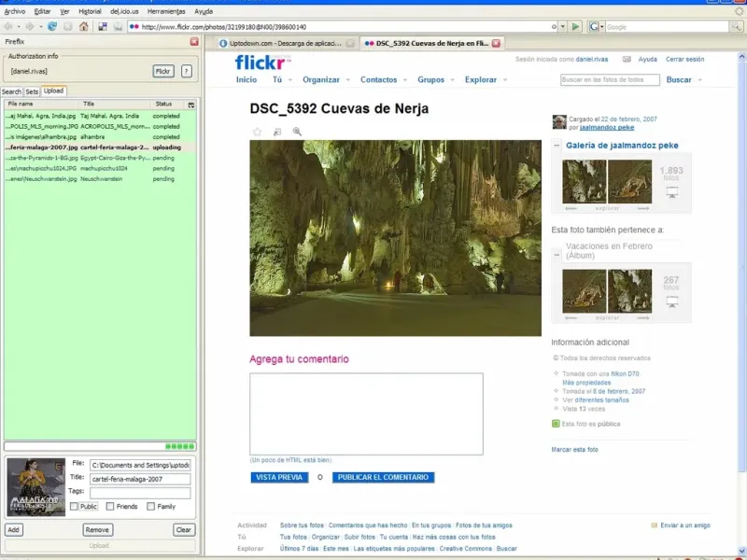The width and height of the screenshot is (747, 560).
Task: Click the Flickr authorization button
Action: tap(162, 71)
